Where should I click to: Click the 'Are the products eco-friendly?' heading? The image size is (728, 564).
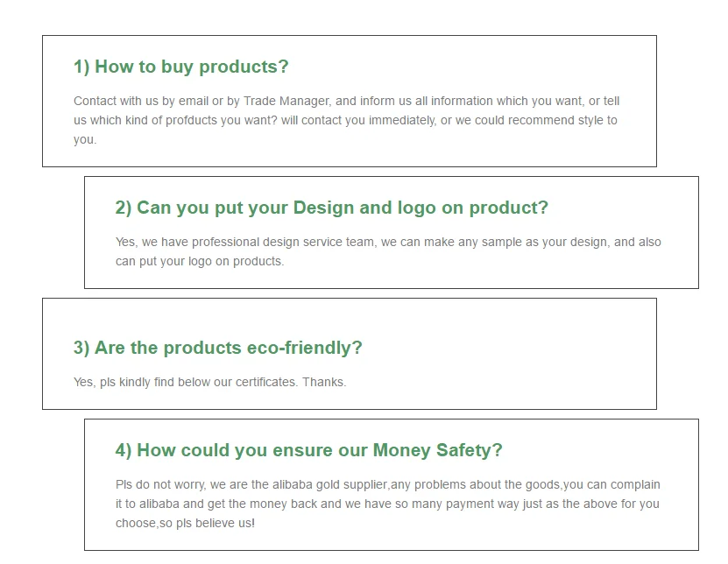coord(218,348)
